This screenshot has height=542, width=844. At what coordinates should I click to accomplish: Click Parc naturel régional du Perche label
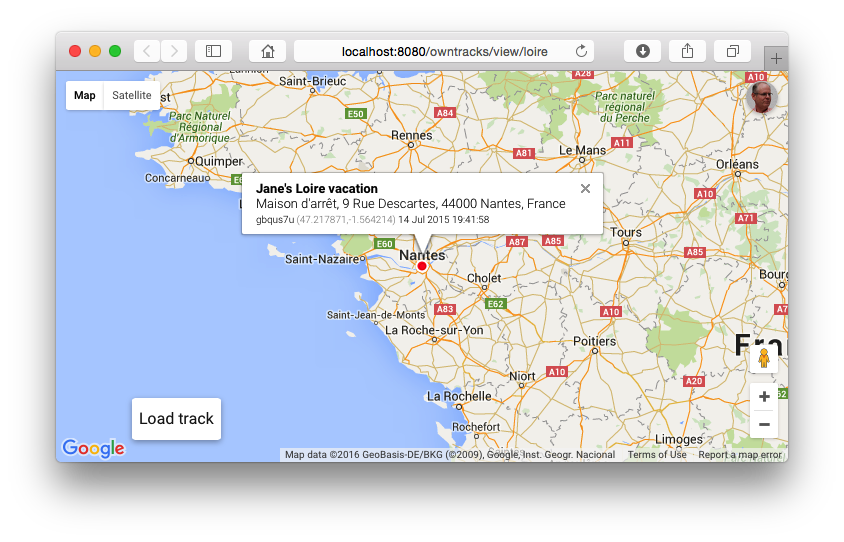(625, 107)
